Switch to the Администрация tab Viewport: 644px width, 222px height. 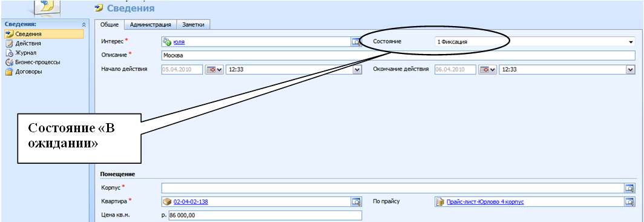[150, 25]
